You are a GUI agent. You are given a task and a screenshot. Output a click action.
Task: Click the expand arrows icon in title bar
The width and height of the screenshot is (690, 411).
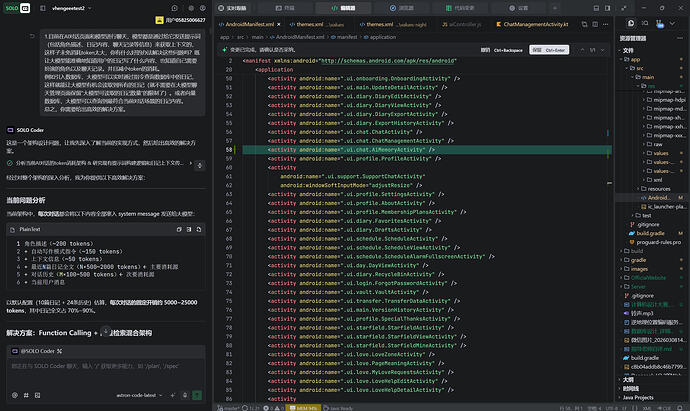pyautogui.click(x=624, y=8)
